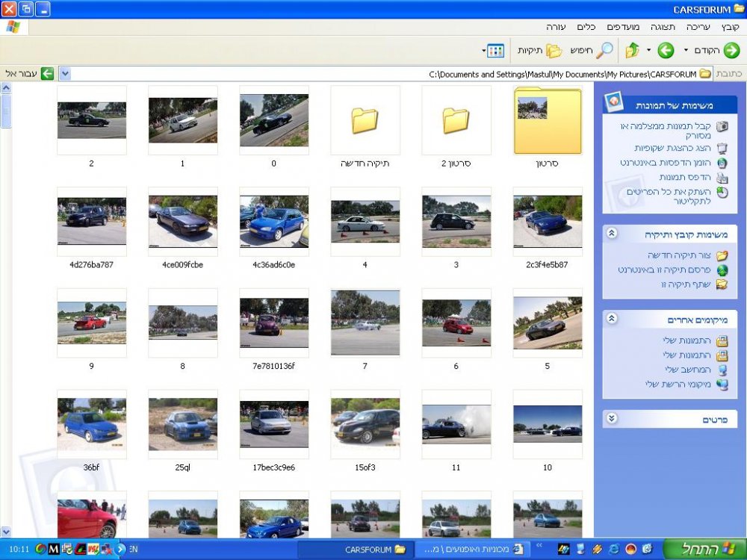Click the printer icon beside Print pictures
Screen dimensions: 747x560
click(x=722, y=178)
